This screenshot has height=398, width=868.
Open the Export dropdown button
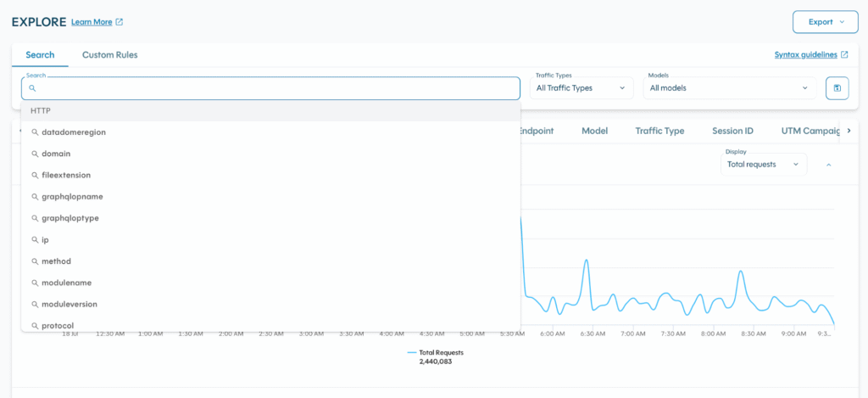826,22
